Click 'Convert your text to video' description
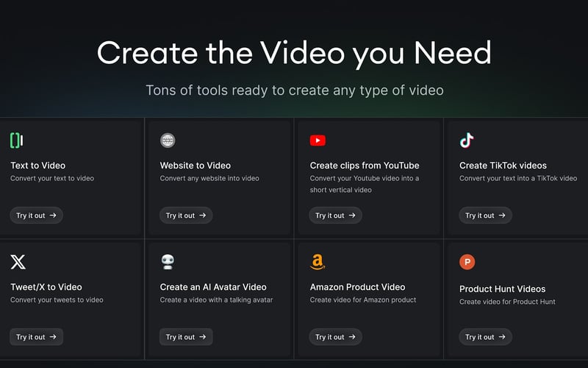Image resolution: width=588 pixels, height=368 pixels. 52,178
